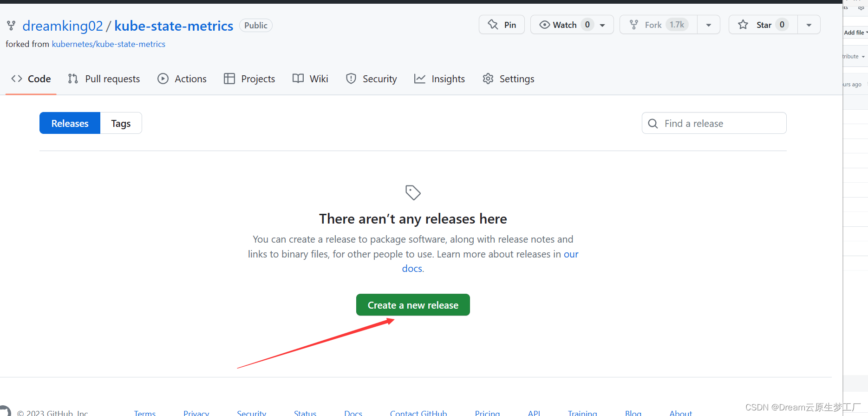Go to the Projects tab
This screenshot has height=416, width=868.
tap(249, 79)
